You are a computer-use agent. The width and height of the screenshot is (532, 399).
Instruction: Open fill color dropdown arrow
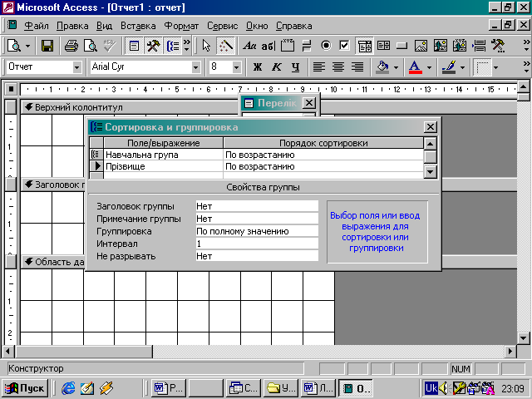(396, 67)
